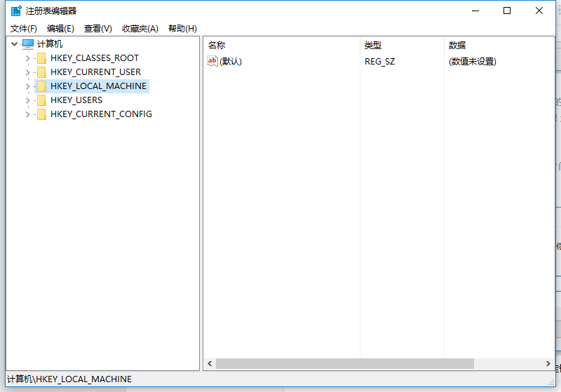561x392 pixels.
Task: Click the HKEY_USERS folder icon
Action: tap(41, 100)
